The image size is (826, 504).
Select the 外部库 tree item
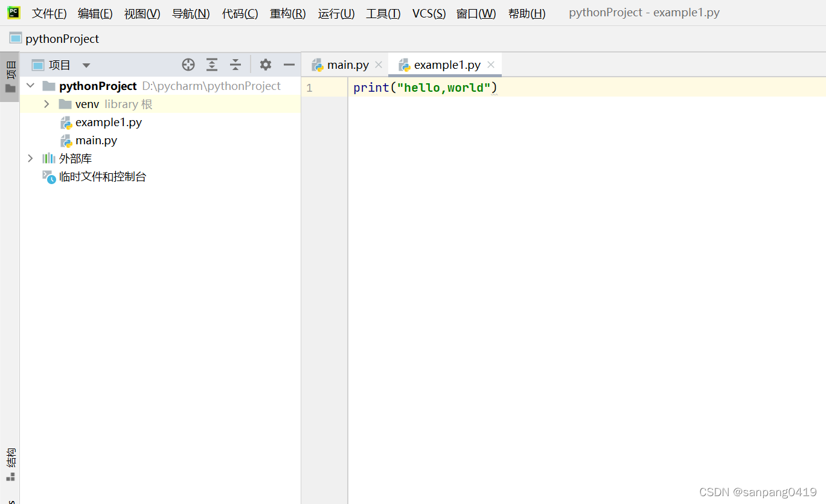point(75,158)
